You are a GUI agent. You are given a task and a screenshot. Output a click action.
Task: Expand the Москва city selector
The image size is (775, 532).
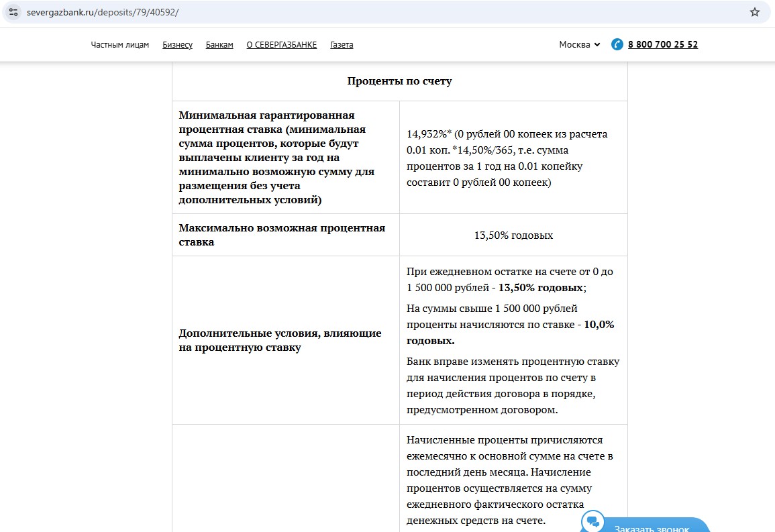580,45
